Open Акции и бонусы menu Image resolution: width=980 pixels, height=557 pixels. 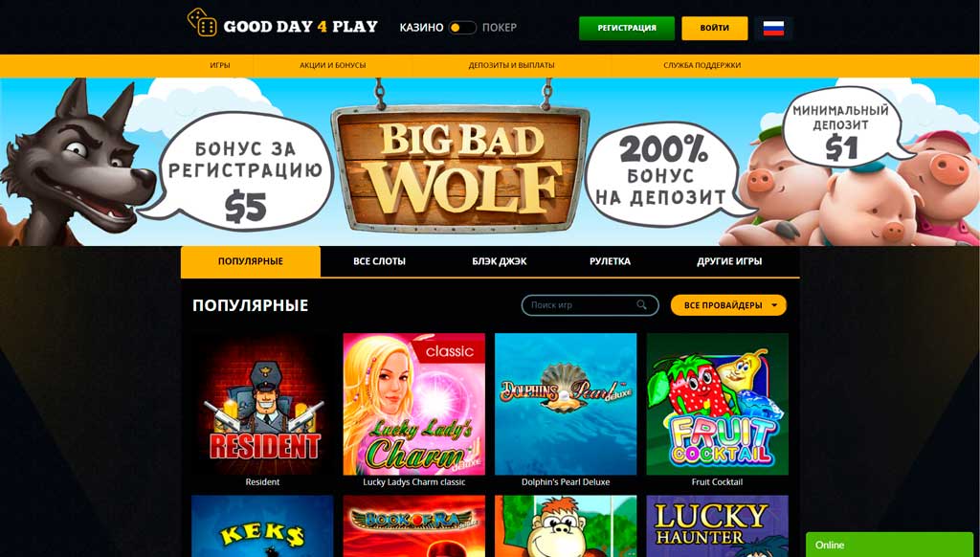pyautogui.click(x=332, y=65)
